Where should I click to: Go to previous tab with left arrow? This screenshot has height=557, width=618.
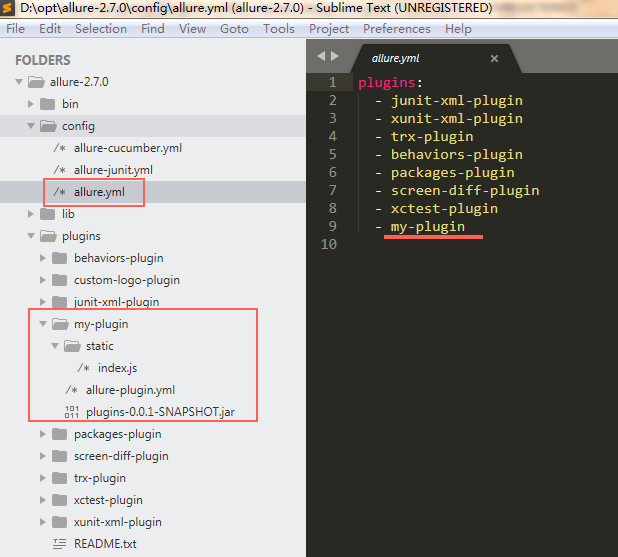point(321,56)
